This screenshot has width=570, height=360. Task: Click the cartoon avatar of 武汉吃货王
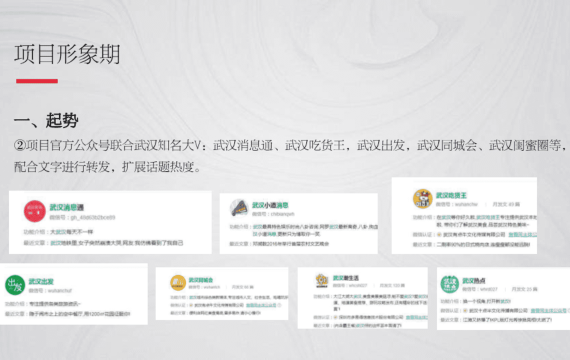click(422, 199)
